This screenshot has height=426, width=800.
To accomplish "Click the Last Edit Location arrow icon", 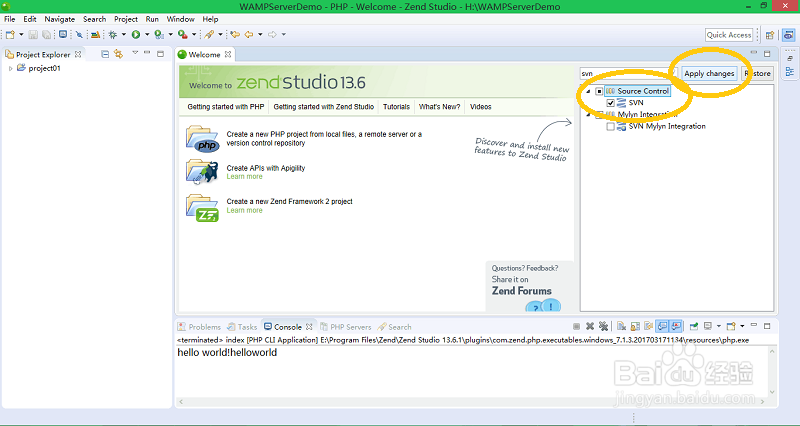I will 235,35.
